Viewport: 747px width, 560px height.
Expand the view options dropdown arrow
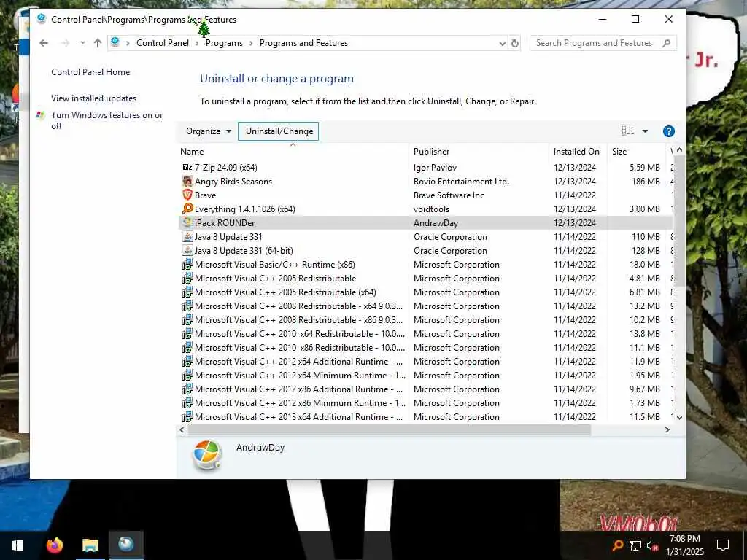coord(645,131)
